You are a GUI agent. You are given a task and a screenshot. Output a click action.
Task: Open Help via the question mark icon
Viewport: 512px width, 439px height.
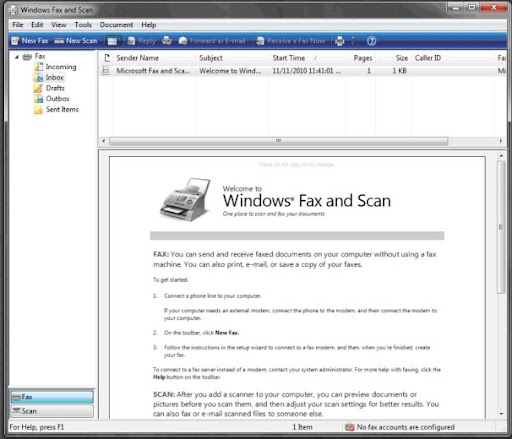[x=371, y=41]
